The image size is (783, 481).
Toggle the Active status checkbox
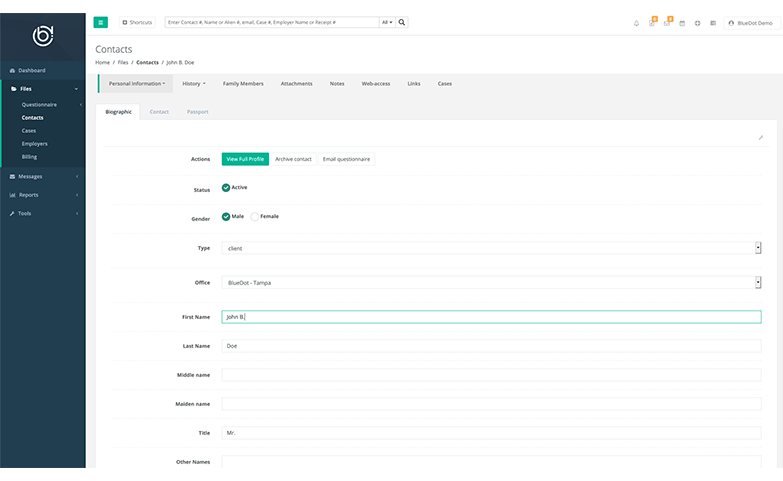click(x=226, y=187)
